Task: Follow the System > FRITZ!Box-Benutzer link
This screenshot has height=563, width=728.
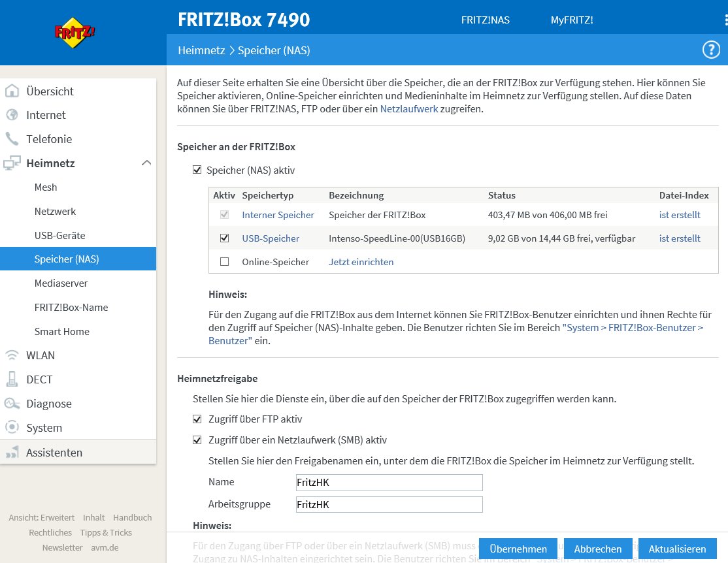Action: [633, 328]
